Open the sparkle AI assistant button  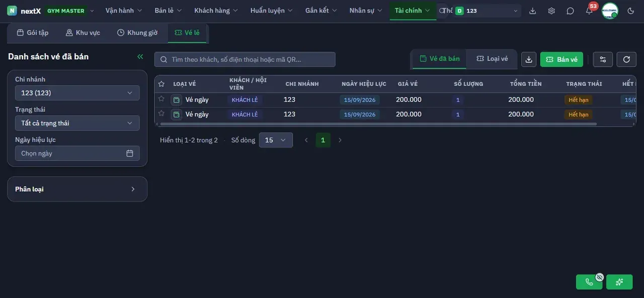point(619,282)
